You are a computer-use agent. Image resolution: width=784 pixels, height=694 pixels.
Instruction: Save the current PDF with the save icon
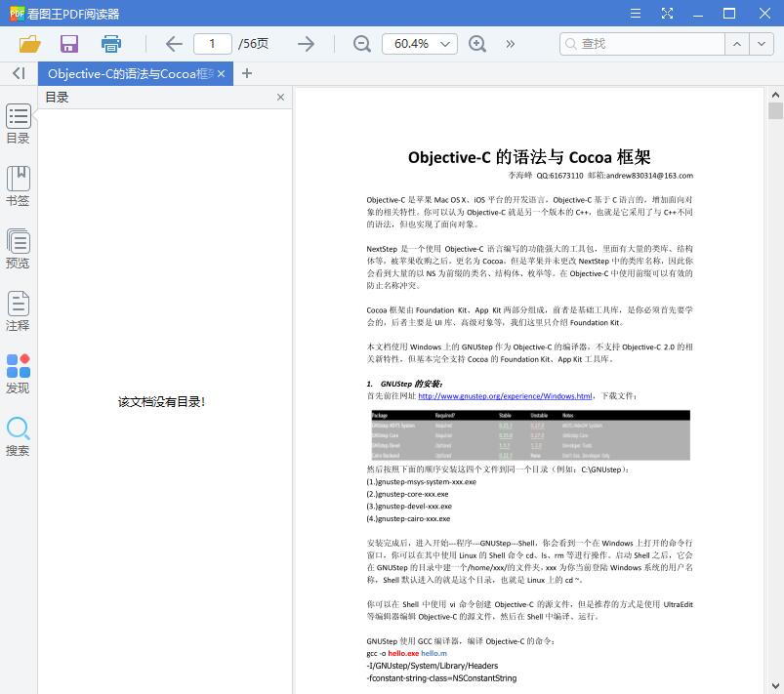point(68,44)
